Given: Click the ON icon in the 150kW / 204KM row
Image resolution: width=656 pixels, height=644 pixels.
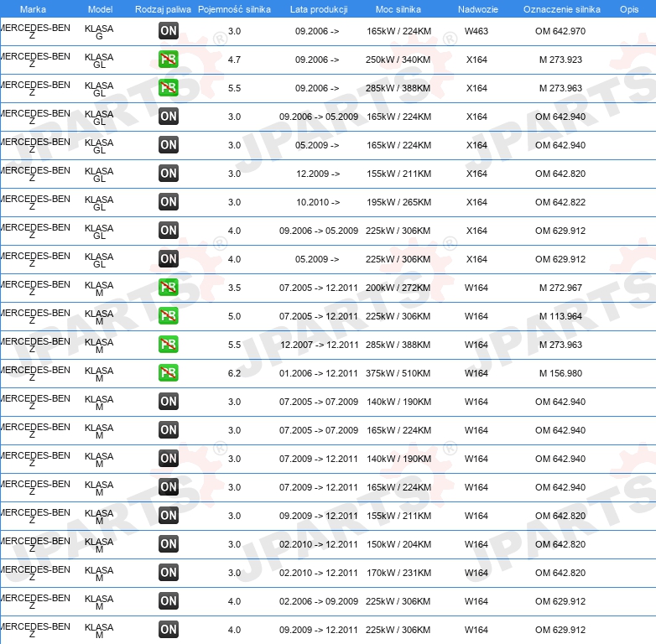Looking at the screenshot, I should click(x=169, y=544).
